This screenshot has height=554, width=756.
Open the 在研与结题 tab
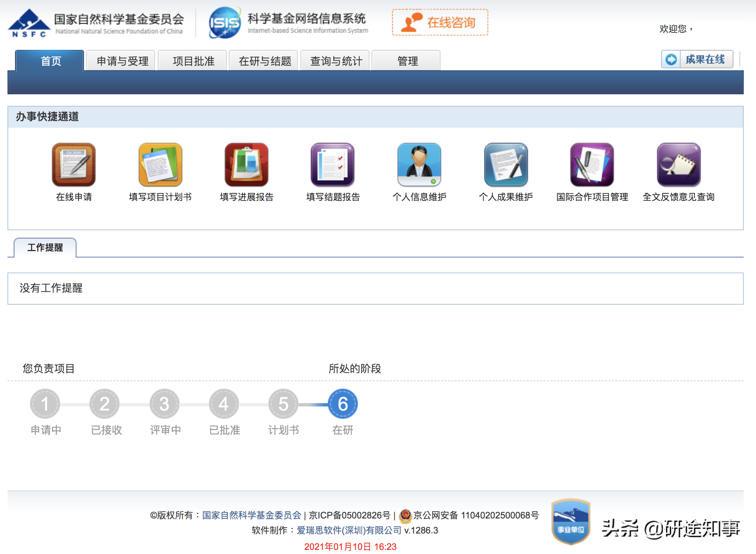(264, 61)
